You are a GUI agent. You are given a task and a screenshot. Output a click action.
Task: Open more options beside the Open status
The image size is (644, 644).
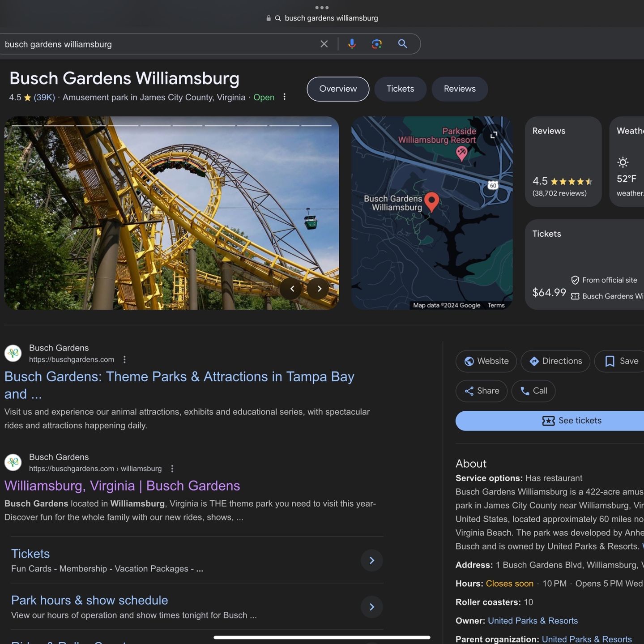(x=285, y=97)
